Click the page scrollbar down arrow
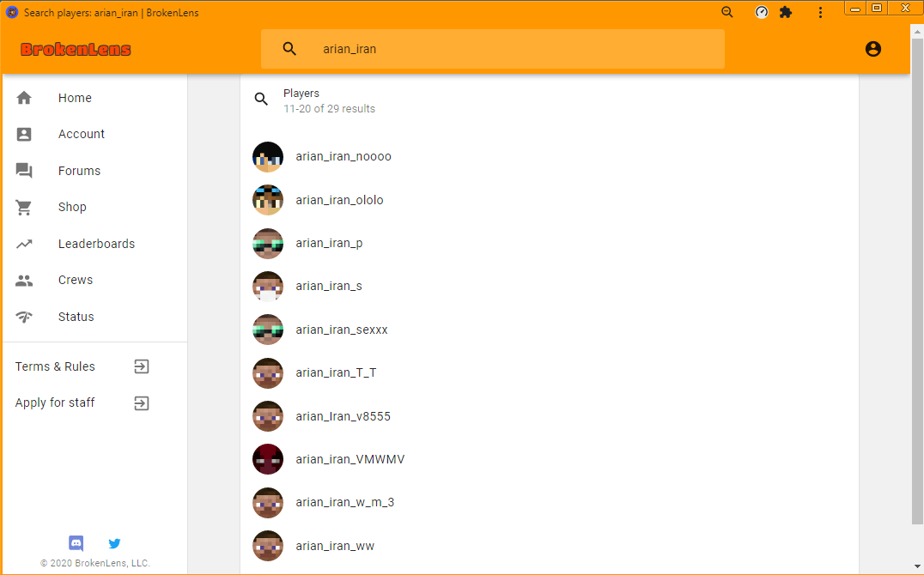Viewport: 924px width, 575px height. 917,566
